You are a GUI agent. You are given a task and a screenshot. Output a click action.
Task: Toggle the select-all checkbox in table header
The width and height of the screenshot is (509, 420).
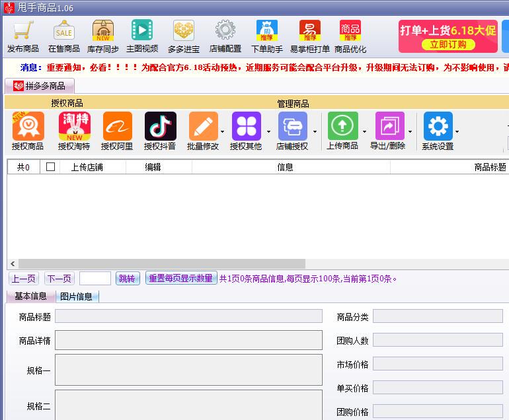tap(50, 167)
